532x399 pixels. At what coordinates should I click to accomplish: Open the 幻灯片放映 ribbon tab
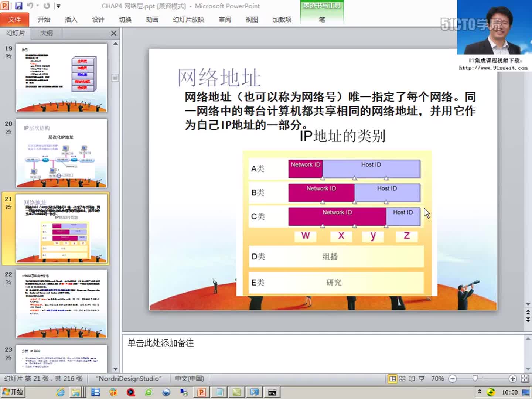(188, 20)
